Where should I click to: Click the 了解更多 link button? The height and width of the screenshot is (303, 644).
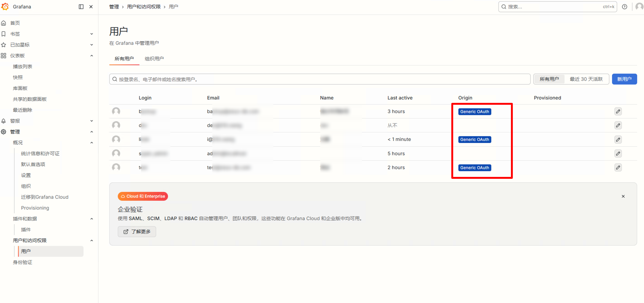pyautogui.click(x=137, y=232)
